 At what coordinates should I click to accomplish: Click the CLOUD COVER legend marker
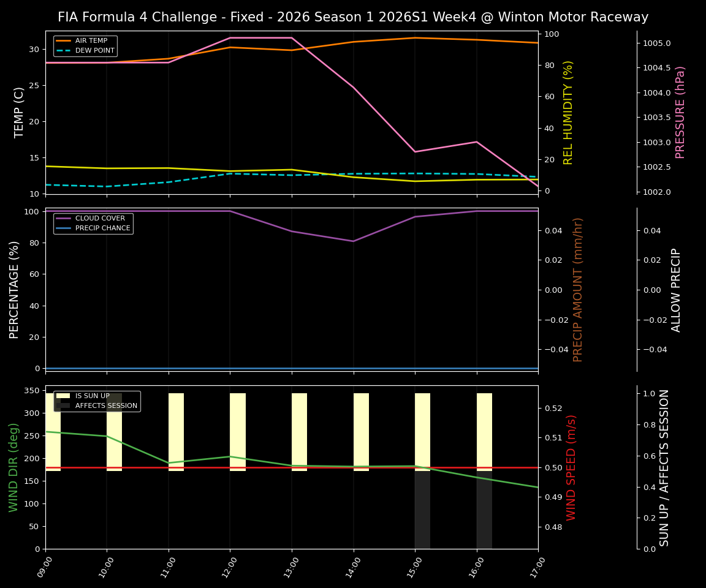click(x=63, y=218)
